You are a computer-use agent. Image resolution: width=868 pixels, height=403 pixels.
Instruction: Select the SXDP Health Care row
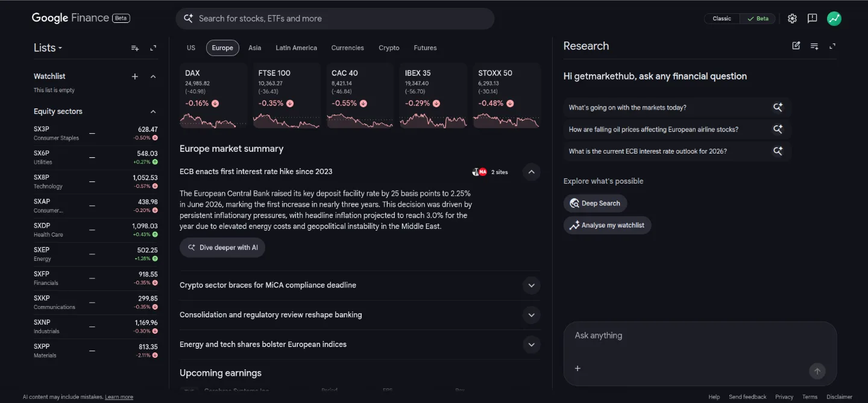(96, 230)
